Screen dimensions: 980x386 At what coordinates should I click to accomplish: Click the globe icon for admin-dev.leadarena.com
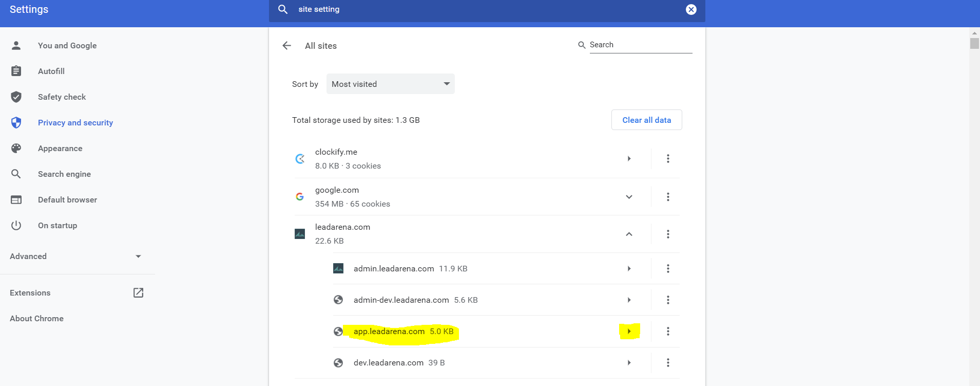pos(338,300)
